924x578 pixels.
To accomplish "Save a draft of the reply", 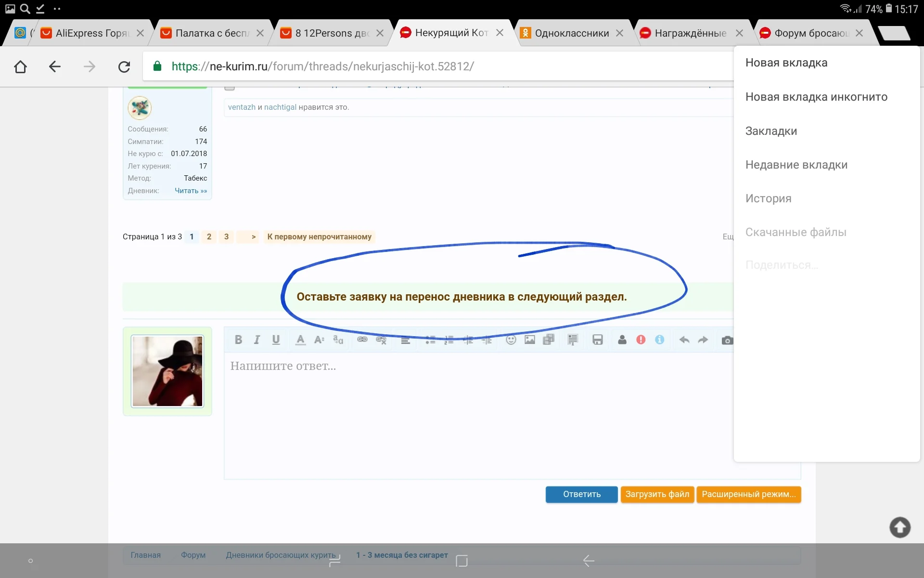I will click(597, 340).
